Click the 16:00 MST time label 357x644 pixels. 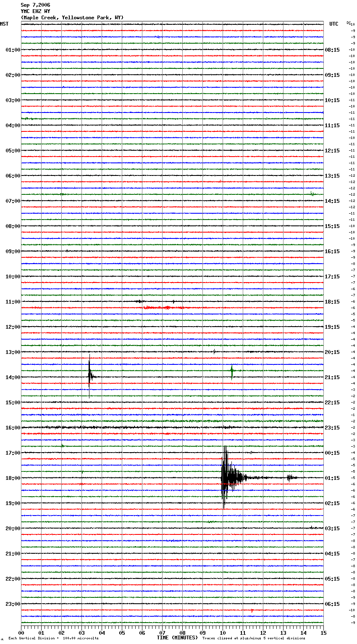[x=13, y=428]
